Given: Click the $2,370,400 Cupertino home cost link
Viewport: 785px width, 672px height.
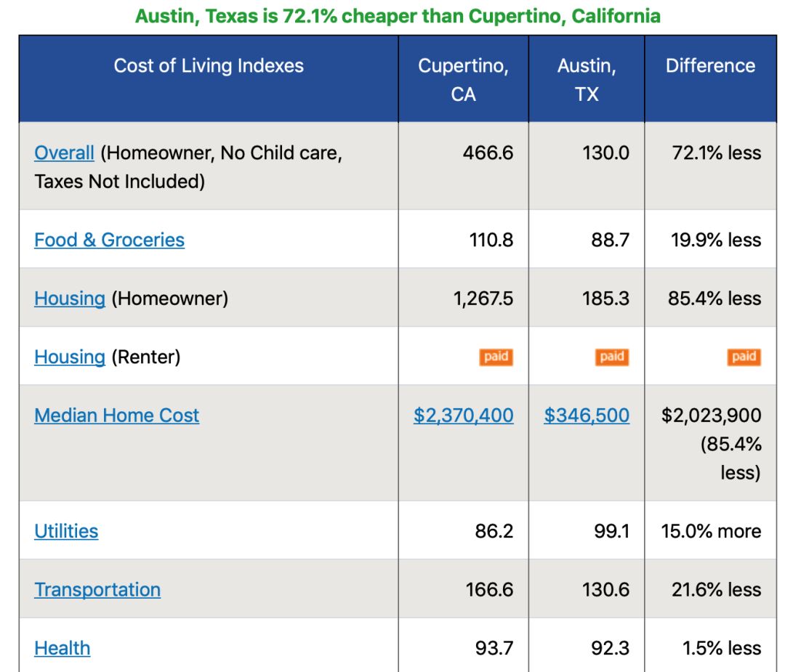Looking at the screenshot, I should click(464, 416).
